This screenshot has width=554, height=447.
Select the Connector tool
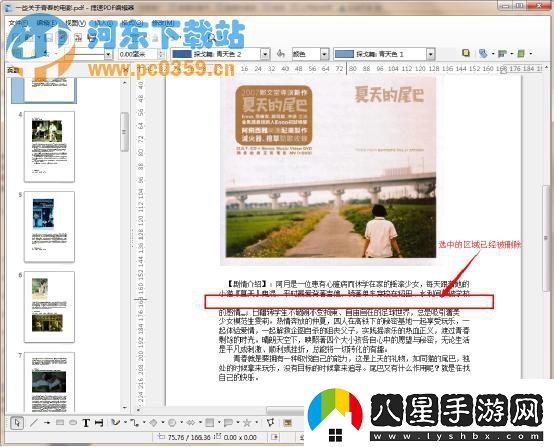coord(134,423)
